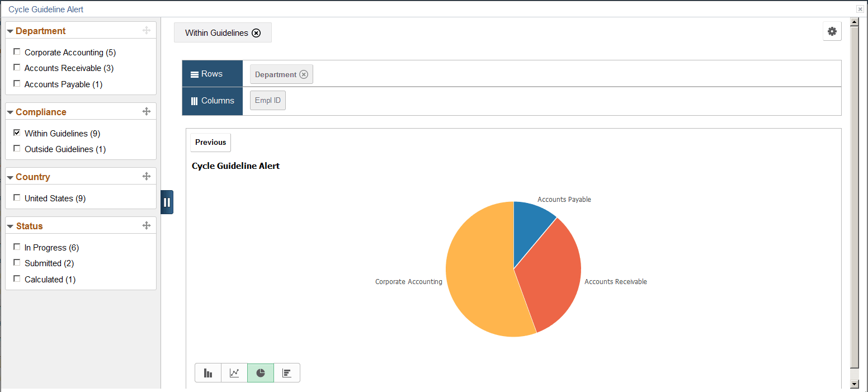868x392 pixels.
Task: Collapse the Department section
Action: click(x=10, y=31)
